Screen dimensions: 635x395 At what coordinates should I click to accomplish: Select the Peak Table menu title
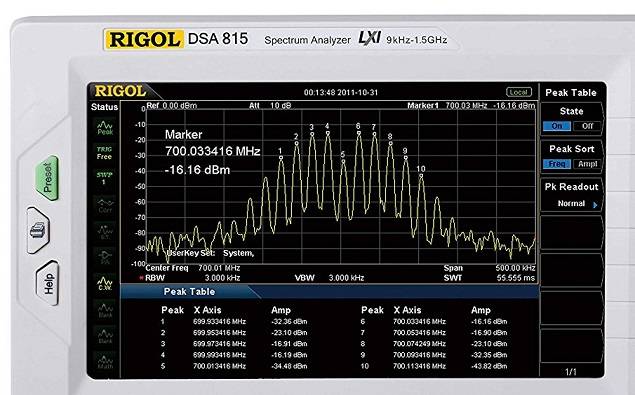[x=571, y=93]
